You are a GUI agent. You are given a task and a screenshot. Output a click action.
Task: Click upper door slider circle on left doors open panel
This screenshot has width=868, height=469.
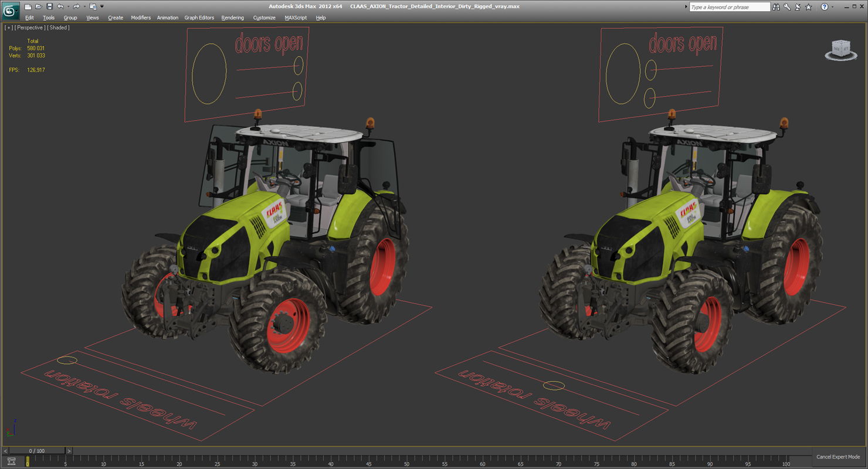coord(299,65)
